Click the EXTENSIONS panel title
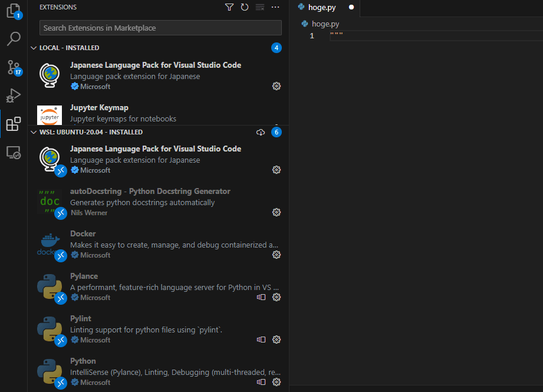543x392 pixels. [x=58, y=7]
